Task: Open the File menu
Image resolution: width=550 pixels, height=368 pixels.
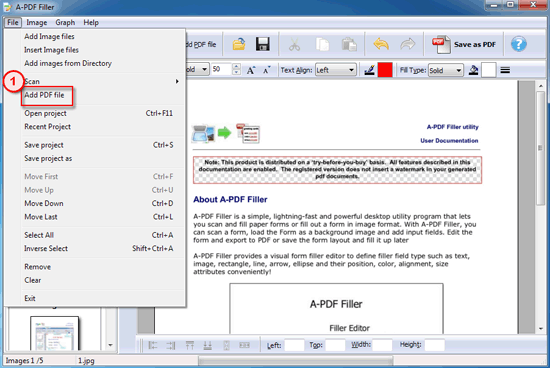Action: [x=13, y=22]
